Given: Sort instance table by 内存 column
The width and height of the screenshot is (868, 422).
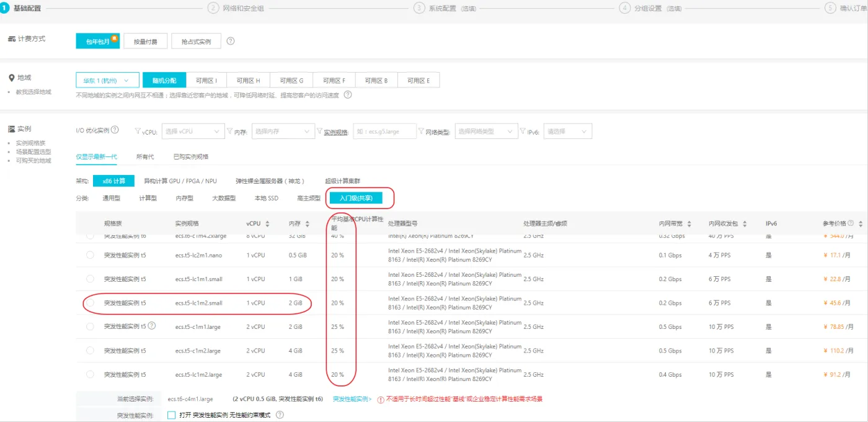Looking at the screenshot, I should 308,223.
